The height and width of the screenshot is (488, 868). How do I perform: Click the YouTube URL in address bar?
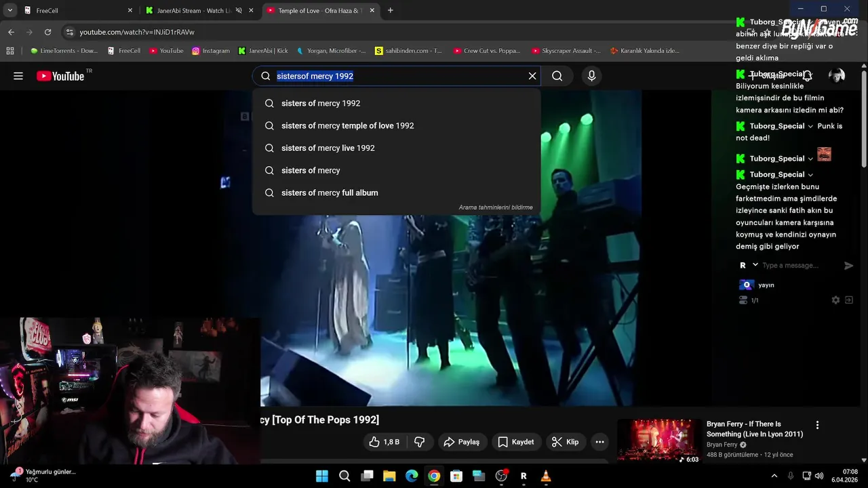click(x=137, y=32)
